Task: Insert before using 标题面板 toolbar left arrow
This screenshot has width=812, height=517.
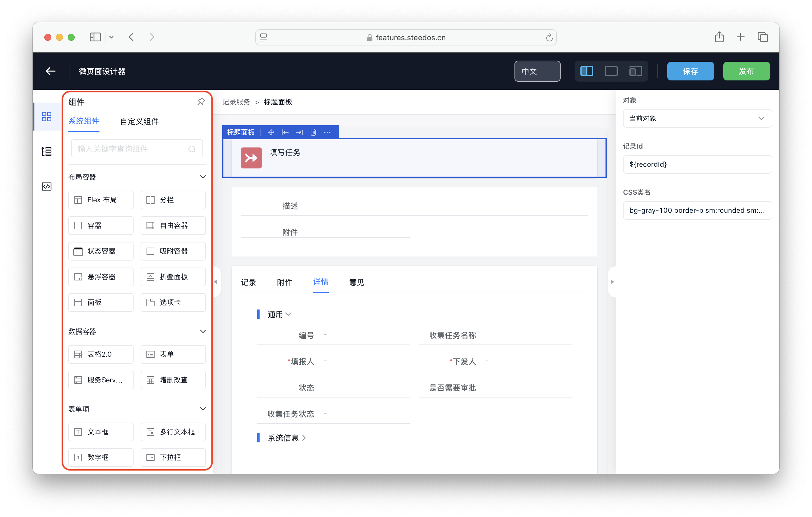Action: pos(285,132)
